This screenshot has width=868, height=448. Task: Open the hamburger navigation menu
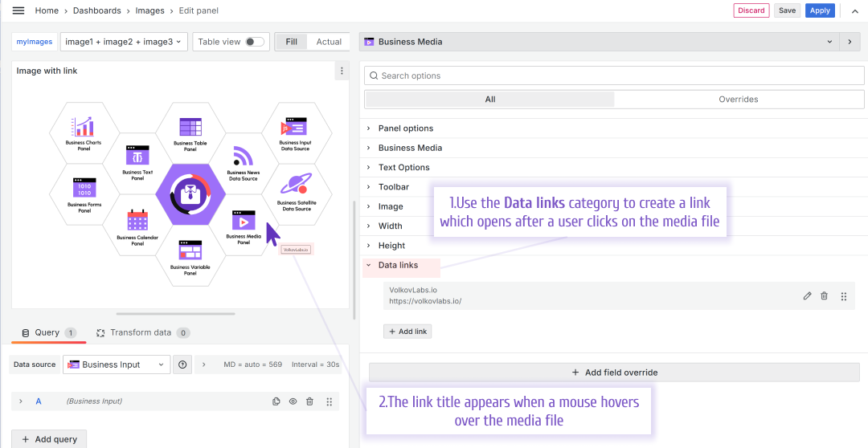coord(18,10)
